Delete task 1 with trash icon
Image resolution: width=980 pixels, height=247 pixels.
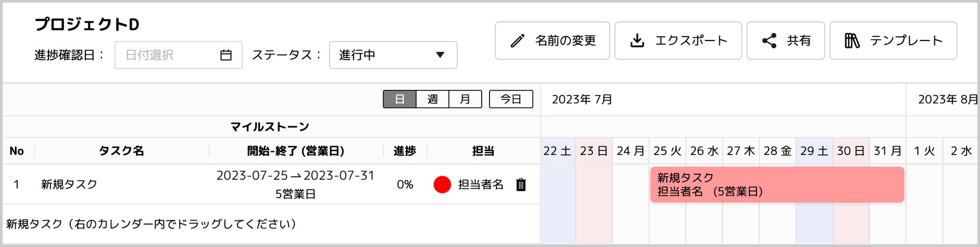(x=521, y=184)
